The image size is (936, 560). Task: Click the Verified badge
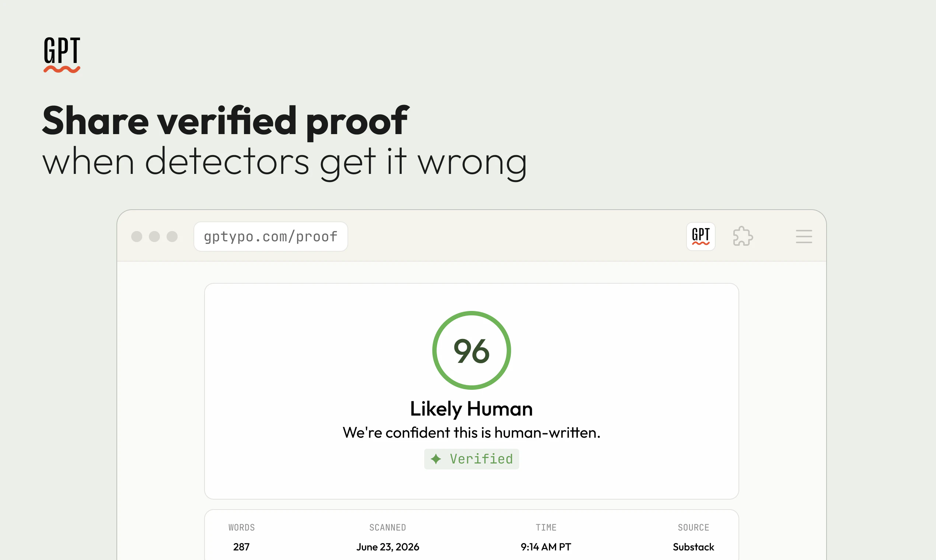click(x=471, y=459)
